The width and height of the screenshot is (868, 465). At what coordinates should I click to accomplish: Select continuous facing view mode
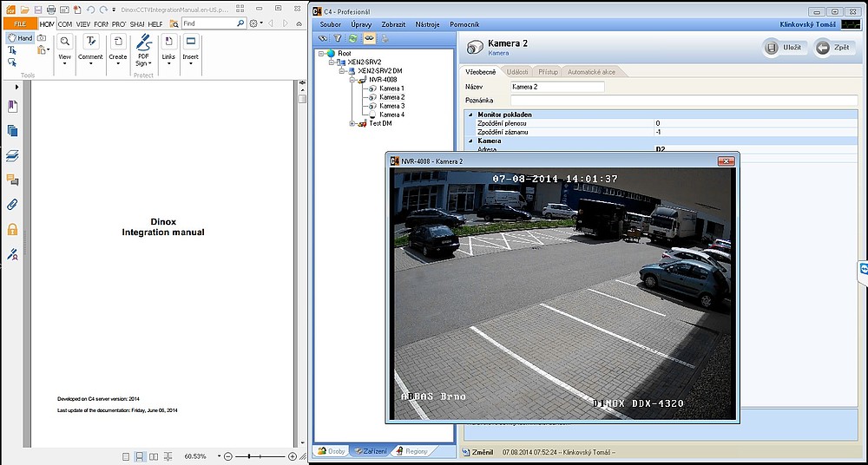168,456
